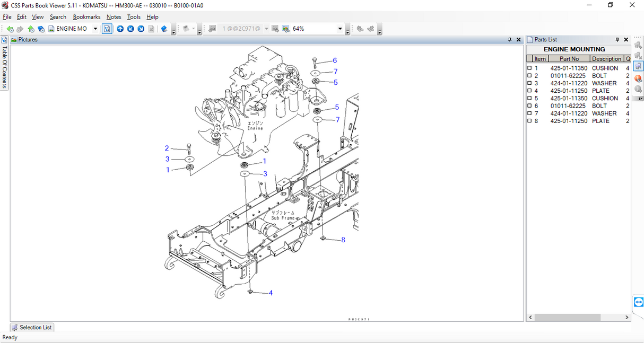Pin the Parts List panel
Image resolution: width=644 pixels, height=343 pixels.
617,40
